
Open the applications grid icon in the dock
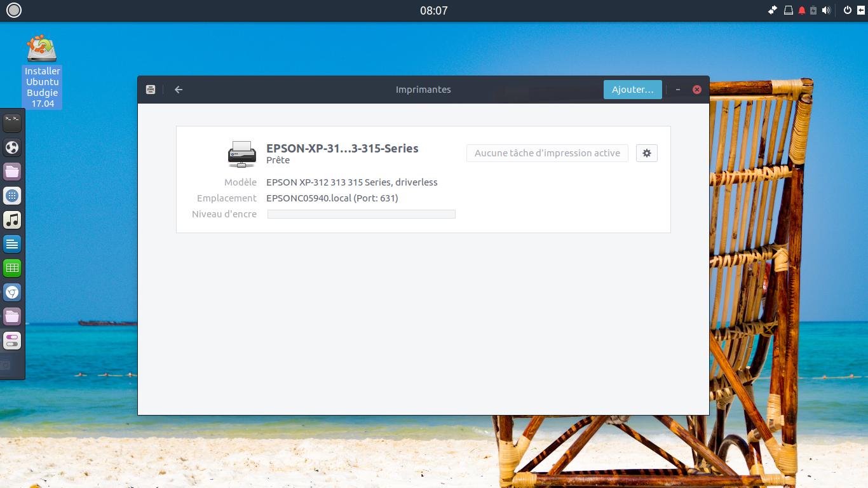(x=12, y=196)
